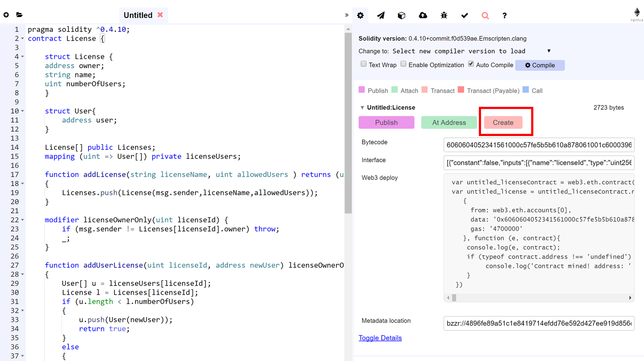Collapse the Untitled:License contract section
The height and width of the screenshot is (361, 644).
(362, 108)
